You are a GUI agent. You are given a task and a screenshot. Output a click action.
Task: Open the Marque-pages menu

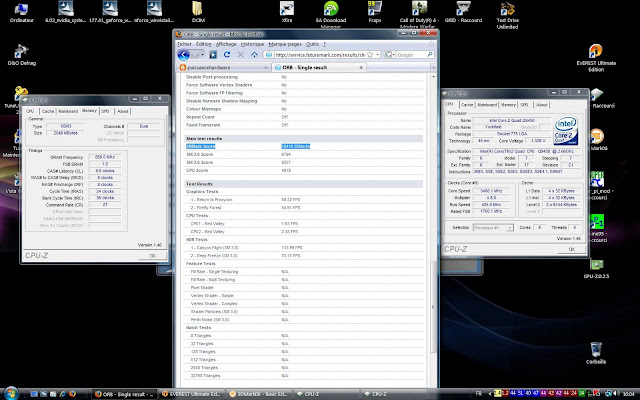pyautogui.click(x=285, y=44)
